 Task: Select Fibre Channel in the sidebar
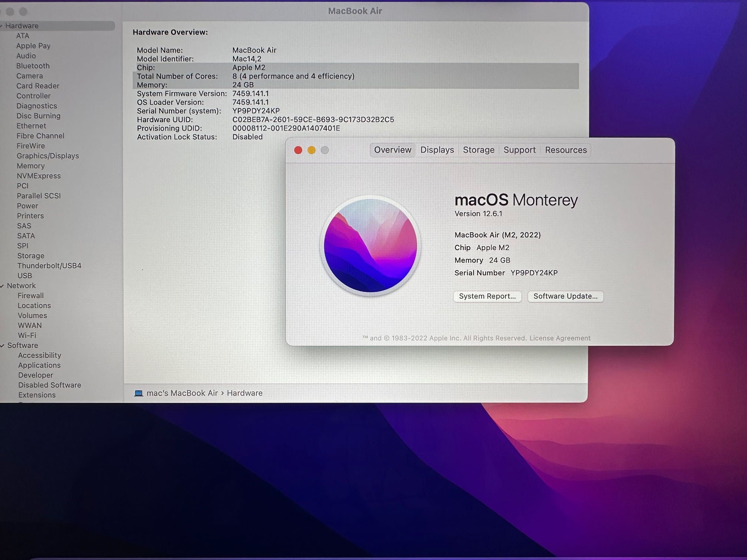[x=40, y=136]
